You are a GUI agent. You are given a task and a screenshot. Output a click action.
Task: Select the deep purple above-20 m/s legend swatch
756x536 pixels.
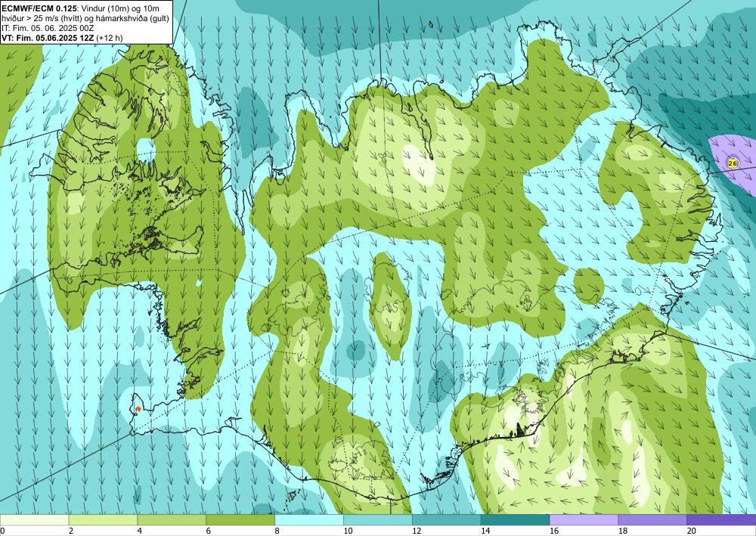pos(721,520)
